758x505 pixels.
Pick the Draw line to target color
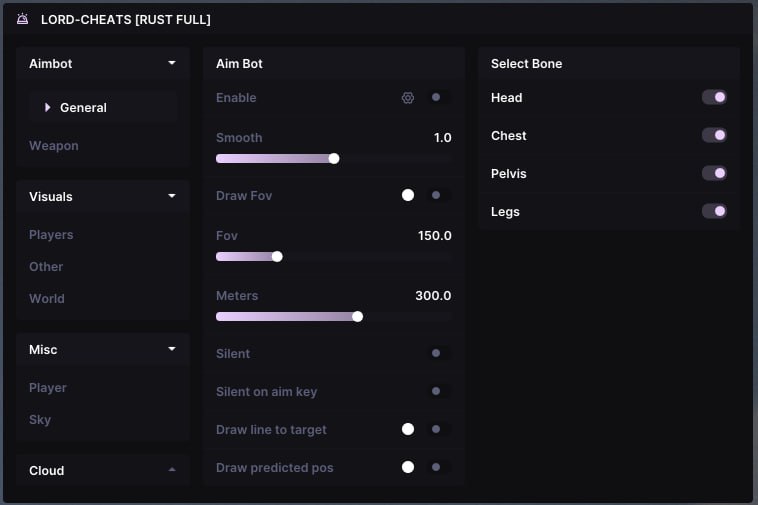pyautogui.click(x=408, y=430)
